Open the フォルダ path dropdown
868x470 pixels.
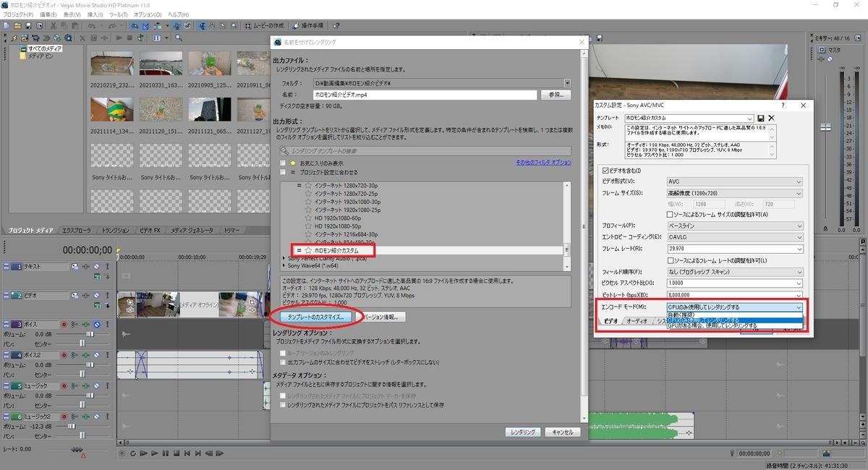click(x=567, y=83)
